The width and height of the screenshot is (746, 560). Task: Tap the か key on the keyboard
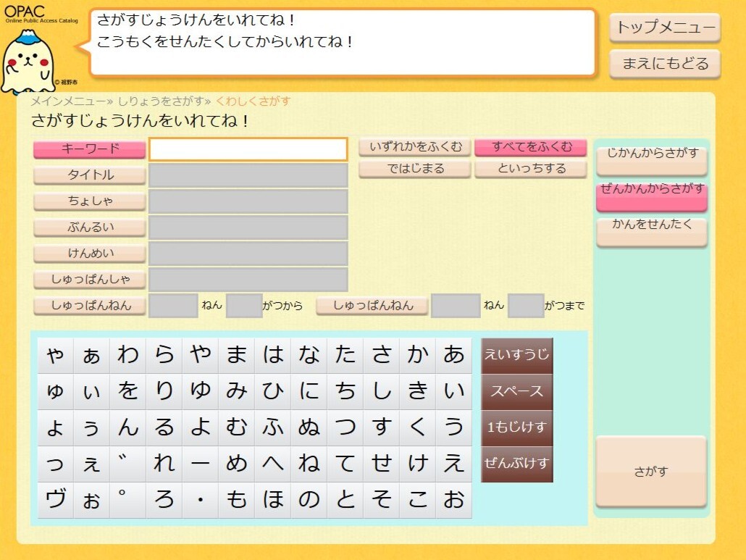click(418, 356)
